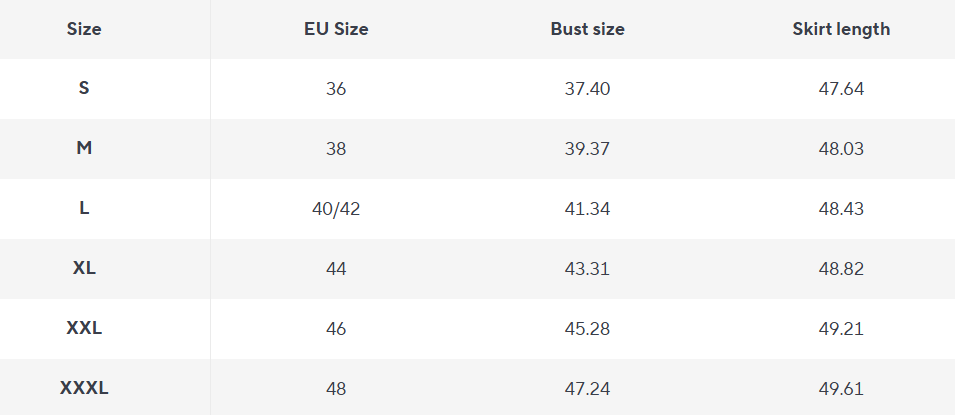Click the XXL size row label

point(84,328)
